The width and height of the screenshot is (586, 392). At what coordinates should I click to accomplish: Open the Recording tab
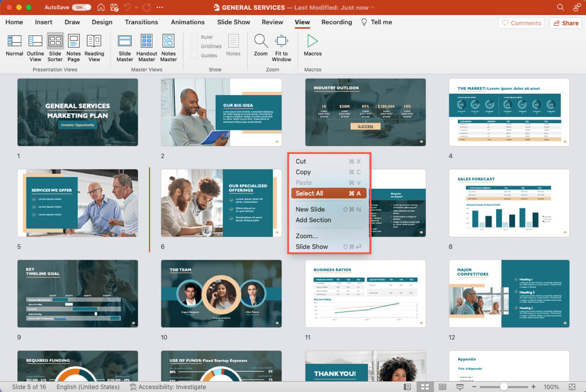pos(336,22)
